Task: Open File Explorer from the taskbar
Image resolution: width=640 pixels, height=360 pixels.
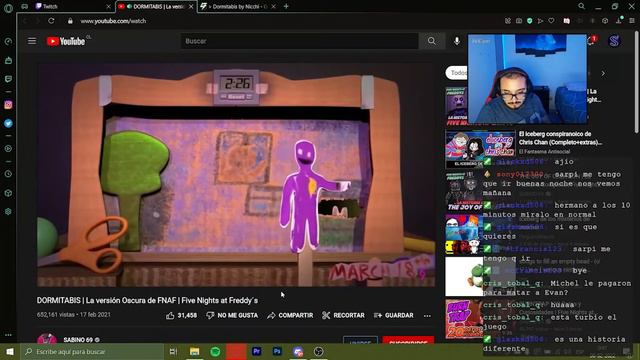Action: tap(194, 351)
